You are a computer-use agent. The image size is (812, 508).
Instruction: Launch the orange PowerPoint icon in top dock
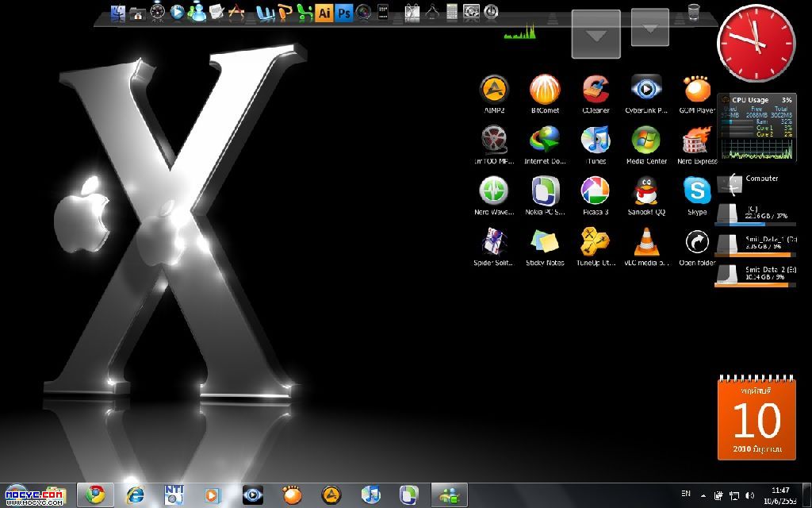click(285, 13)
